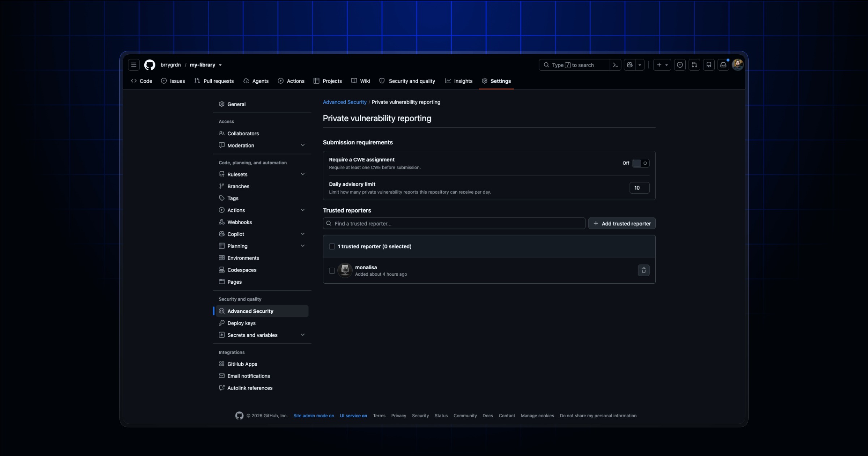Image resolution: width=868 pixels, height=456 pixels.
Task: Focus the Find a trusted reporter field
Action: (454, 224)
